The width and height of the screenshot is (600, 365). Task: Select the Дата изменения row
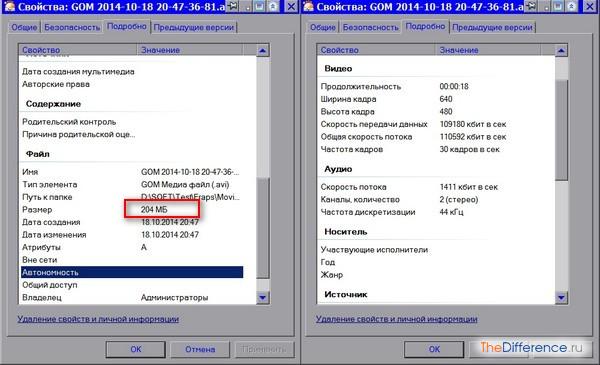pyautogui.click(x=132, y=235)
